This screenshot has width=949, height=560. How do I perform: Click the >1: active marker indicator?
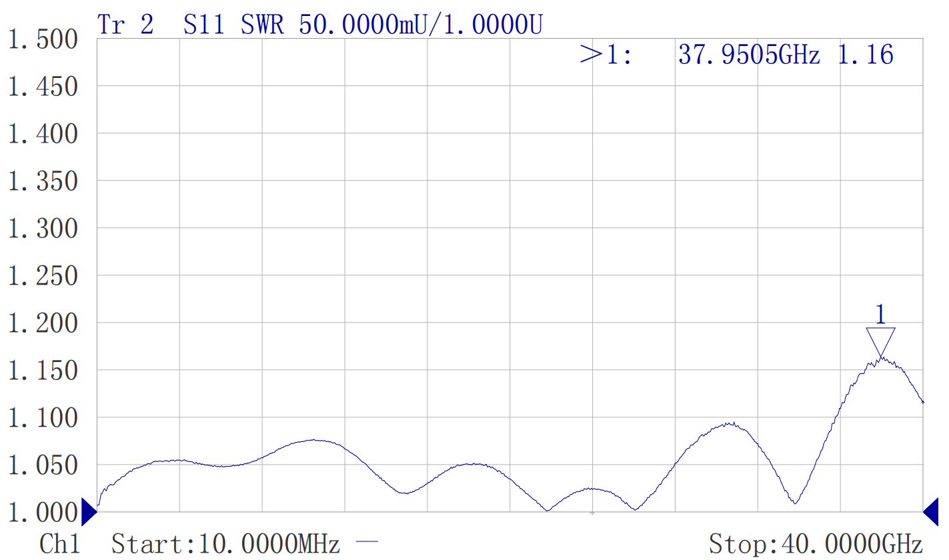606,55
